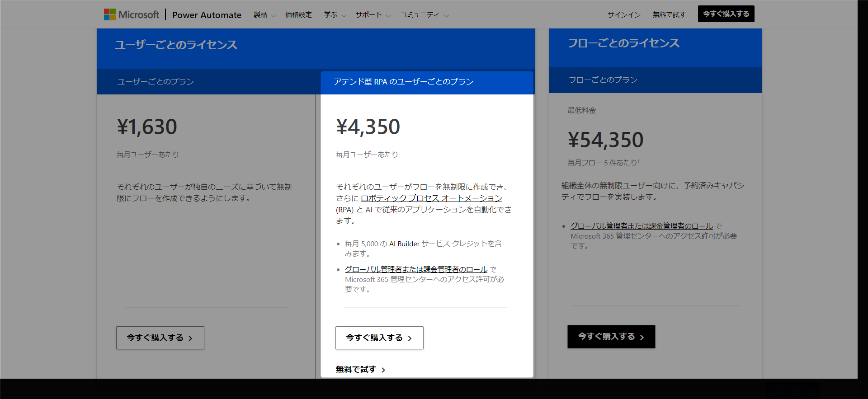This screenshot has height=399, width=868.
Task: Expand the コミュニティ menu
Action: click(424, 15)
